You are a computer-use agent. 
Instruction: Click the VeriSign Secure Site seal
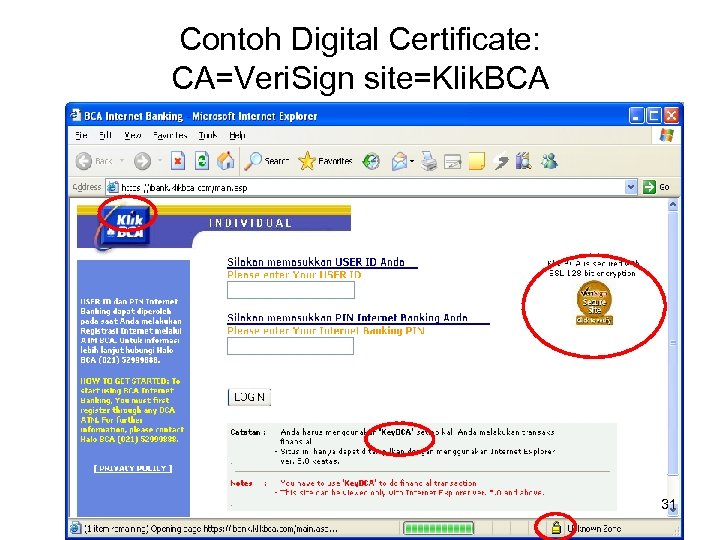tap(594, 303)
